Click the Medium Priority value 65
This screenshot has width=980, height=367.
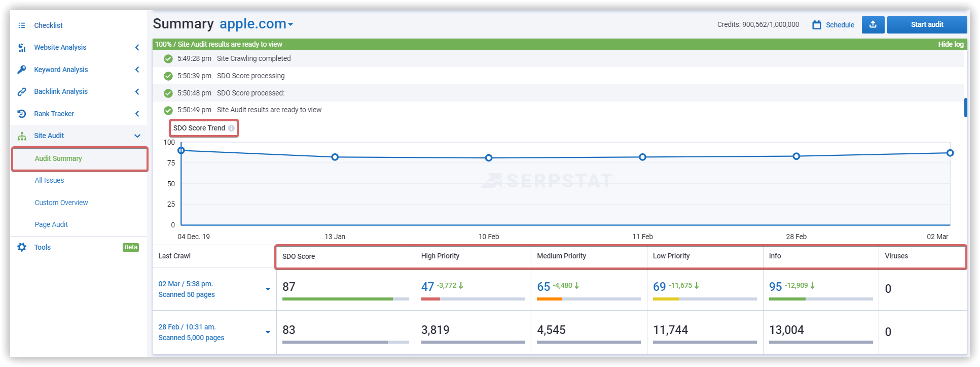(x=543, y=287)
